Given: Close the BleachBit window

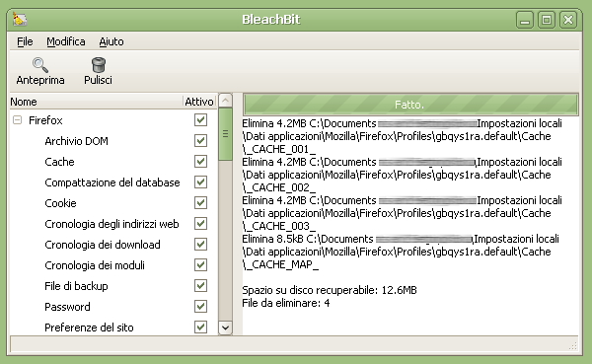Looking at the screenshot, I should coord(568,20).
